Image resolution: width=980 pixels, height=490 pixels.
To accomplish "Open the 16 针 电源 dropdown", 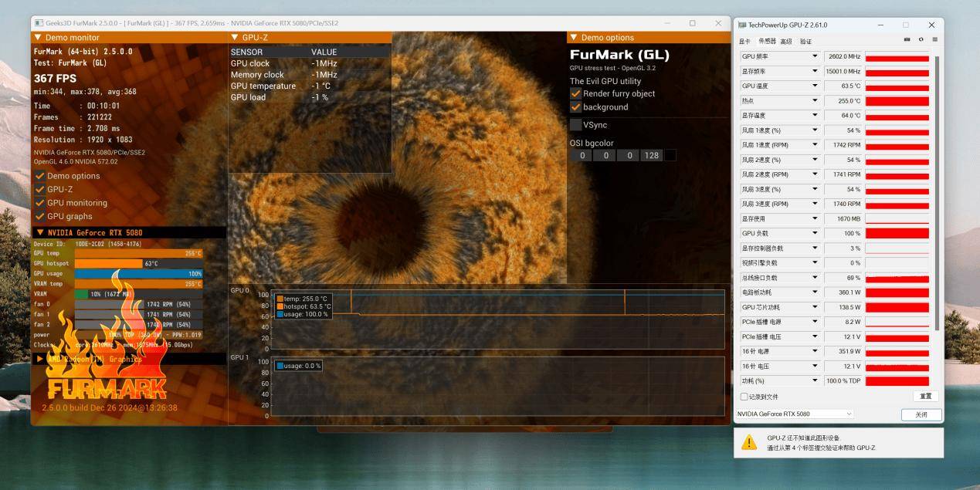I will tap(815, 351).
